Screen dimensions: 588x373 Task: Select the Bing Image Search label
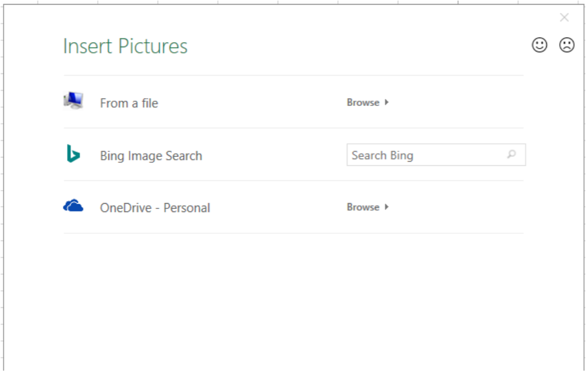point(151,156)
